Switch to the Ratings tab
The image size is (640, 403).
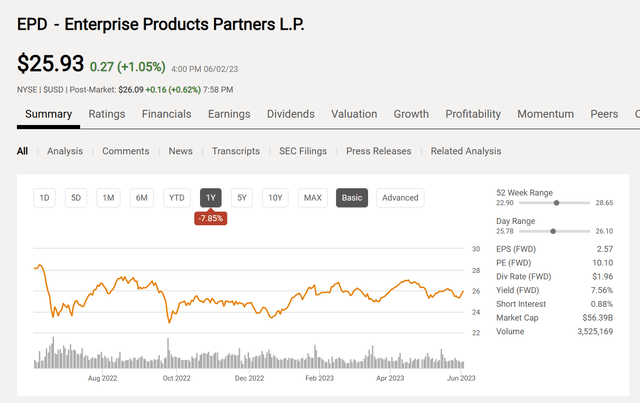pos(107,114)
